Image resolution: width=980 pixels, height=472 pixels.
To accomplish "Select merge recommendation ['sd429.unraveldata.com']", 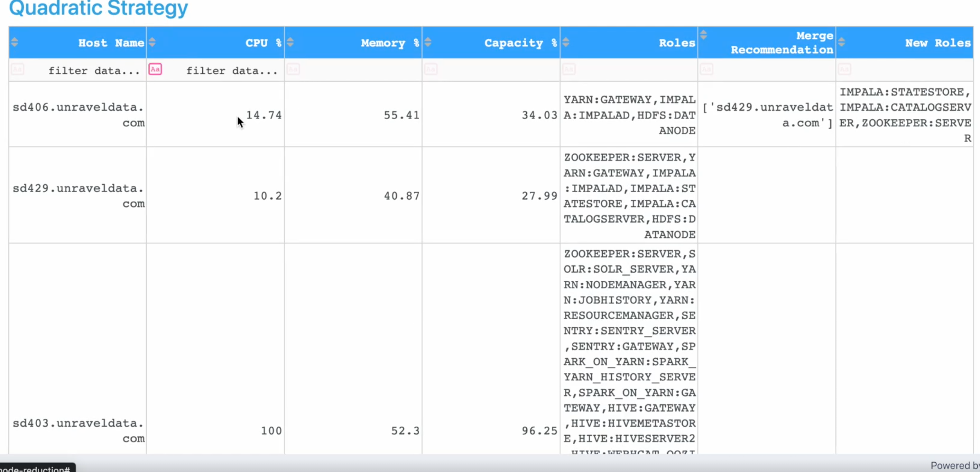I will tap(767, 114).
